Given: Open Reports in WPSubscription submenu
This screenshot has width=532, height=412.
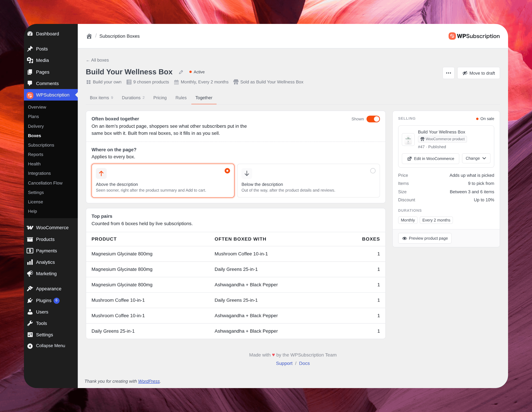Looking at the screenshot, I should click(35, 155).
